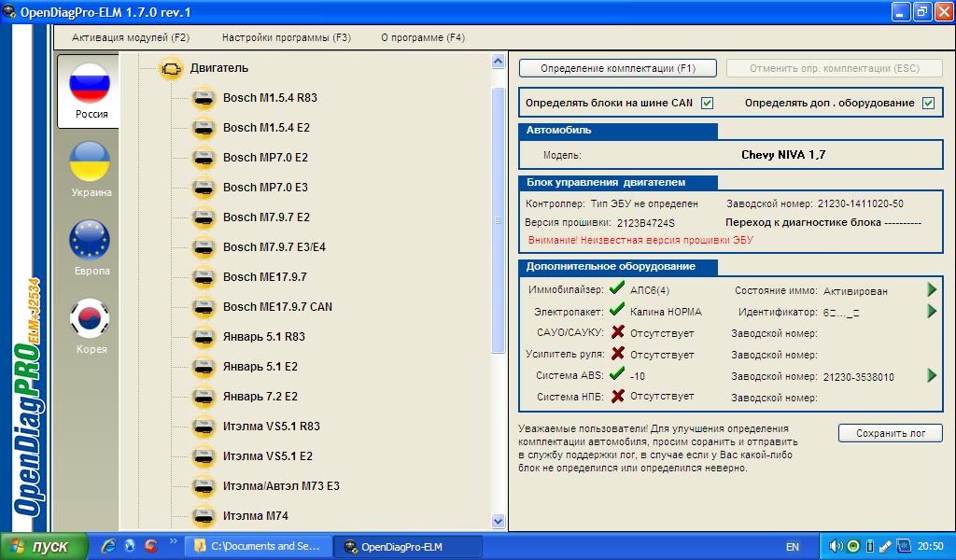
Task: Click the ECU icon beside Bosch M7.9.7 E3/E4
Action: (x=204, y=247)
